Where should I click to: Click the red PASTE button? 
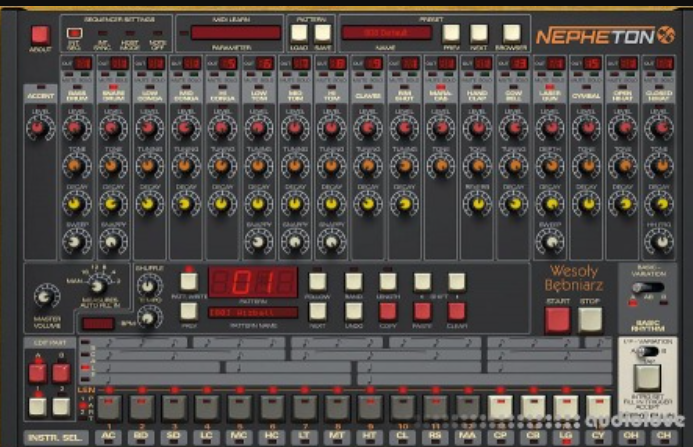click(x=422, y=312)
